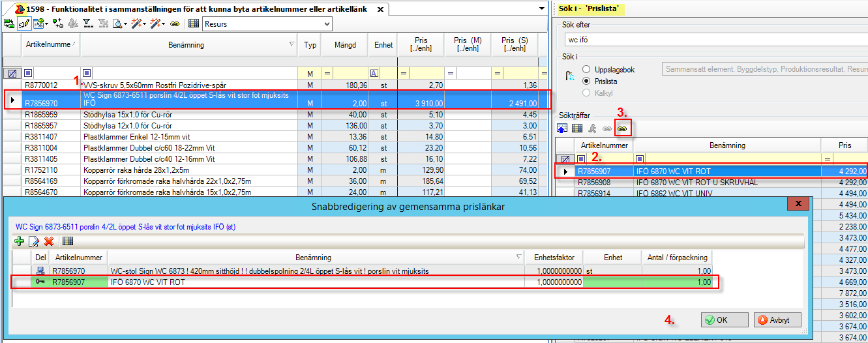Select R7856908 IFÖ 6870 WC VIT ROT U SKRUVHÅL

click(x=712, y=183)
